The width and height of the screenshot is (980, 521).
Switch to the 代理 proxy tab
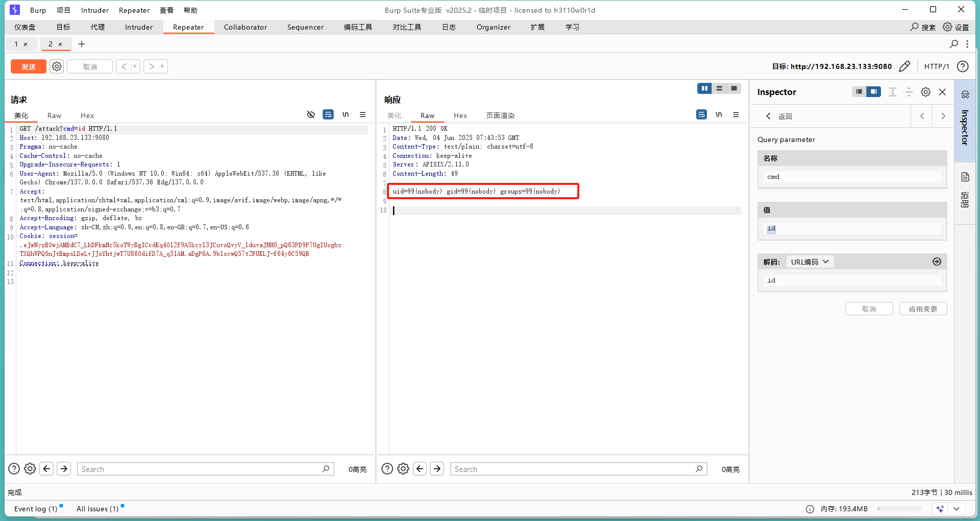(x=97, y=27)
